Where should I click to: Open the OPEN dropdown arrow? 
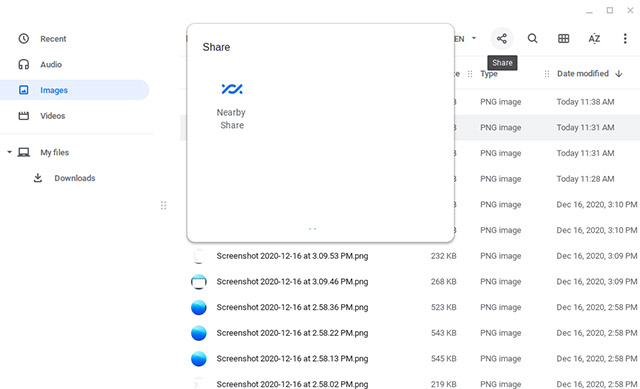pyautogui.click(x=474, y=38)
